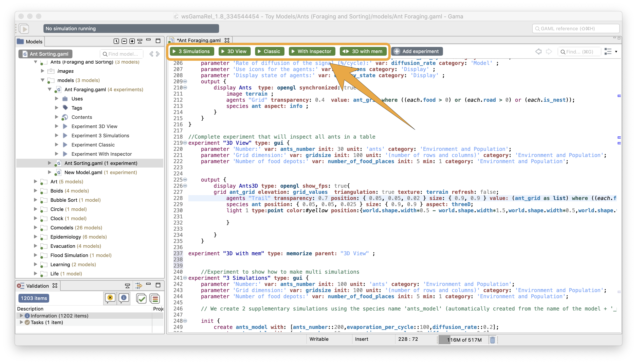This screenshot has width=637, height=364.
Task: Go to previous model search result arrow
Action: (151, 54)
